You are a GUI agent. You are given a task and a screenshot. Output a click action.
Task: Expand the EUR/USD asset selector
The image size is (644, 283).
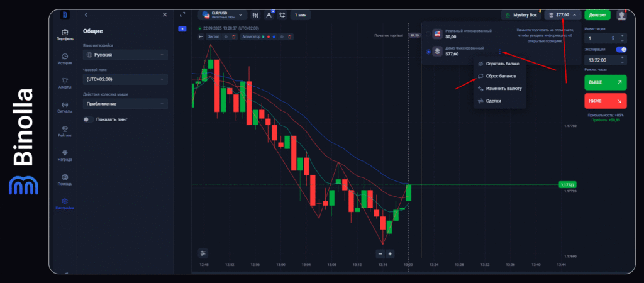[x=222, y=14]
